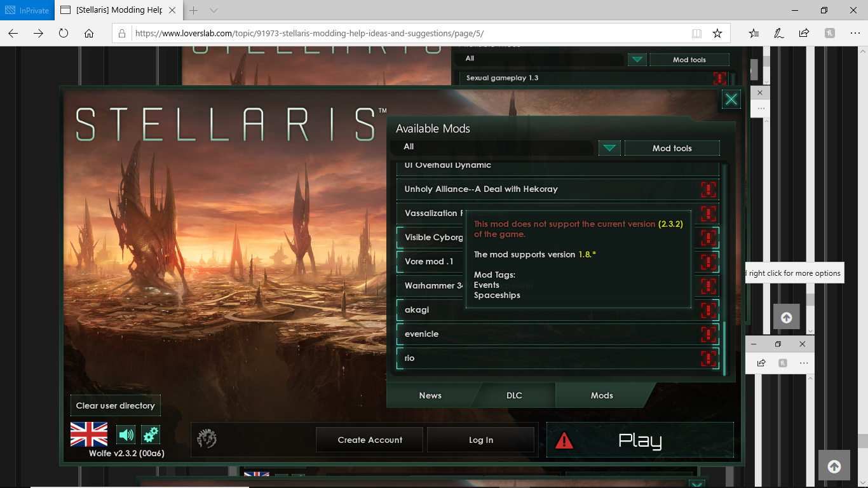The image size is (868, 488).
Task: Click the warning icon on the Warhammer row
Action: point(708,286)
